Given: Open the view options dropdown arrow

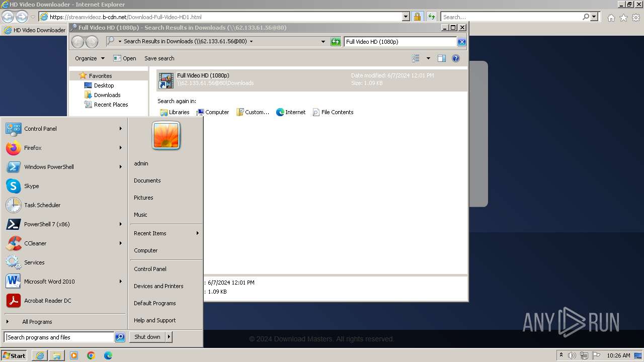Looking at the screenshot, I should 428,58.
